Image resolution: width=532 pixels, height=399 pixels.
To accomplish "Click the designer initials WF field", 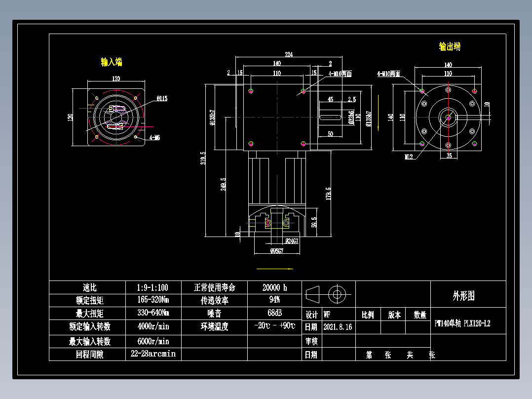I will [x=326, y=313].
